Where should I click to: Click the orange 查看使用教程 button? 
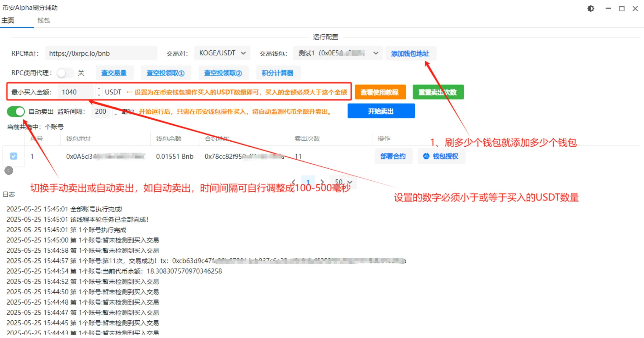(x=380, y=92)
